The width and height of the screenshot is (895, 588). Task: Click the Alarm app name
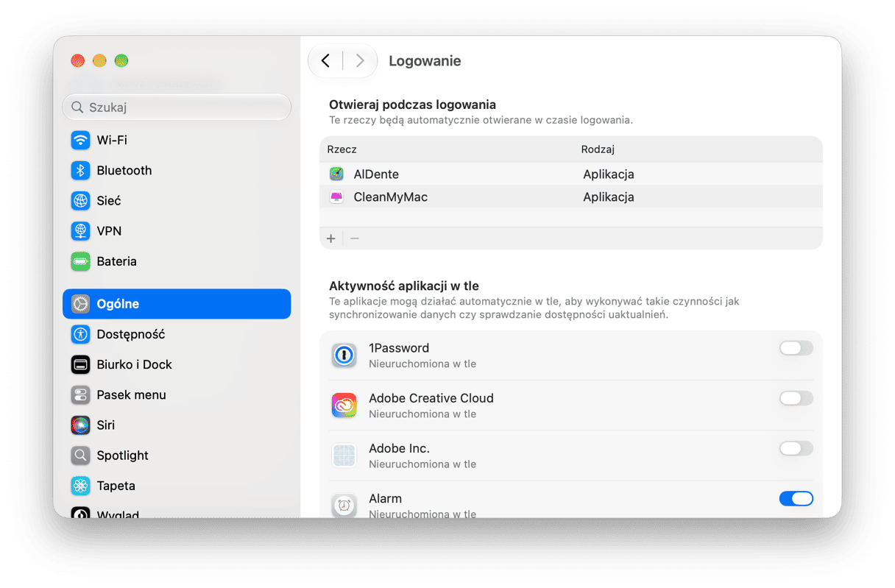click(x=385, y=498)
